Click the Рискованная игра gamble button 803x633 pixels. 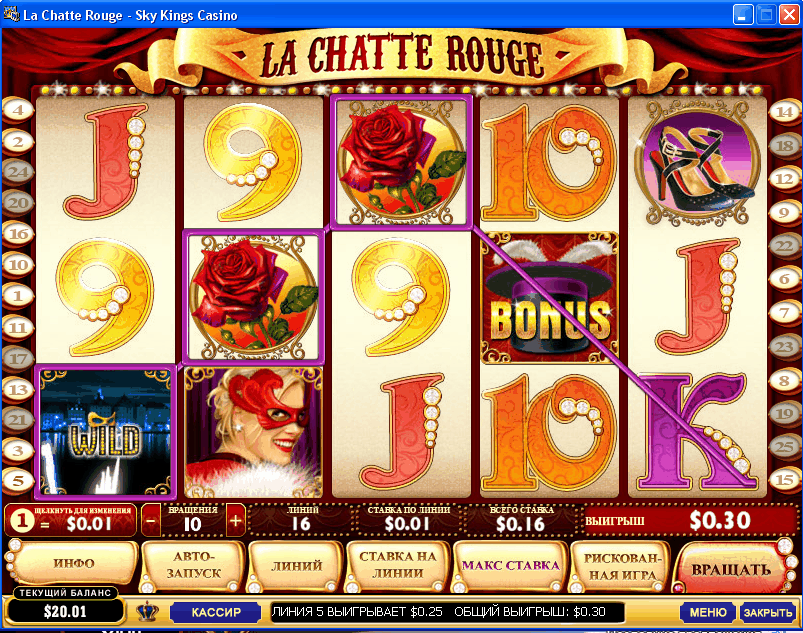pos(622,566)
